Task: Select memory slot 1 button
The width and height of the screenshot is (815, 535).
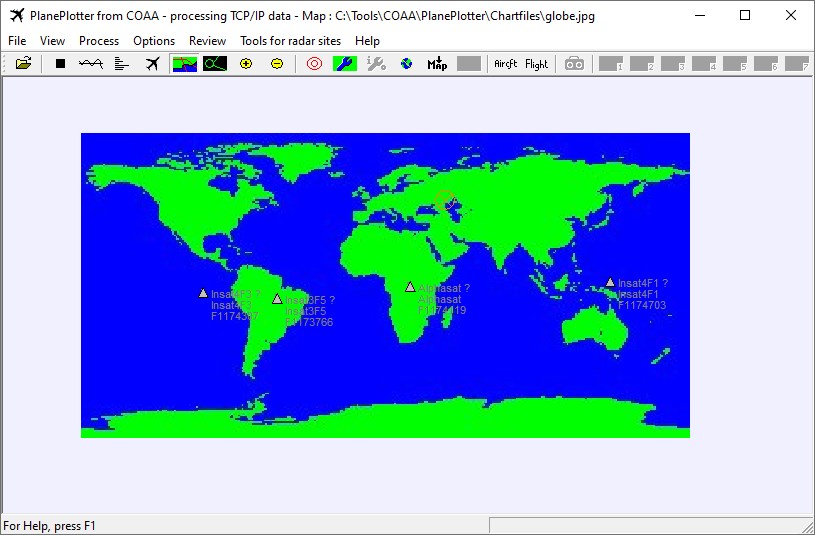Action: (x=611, y=64)
